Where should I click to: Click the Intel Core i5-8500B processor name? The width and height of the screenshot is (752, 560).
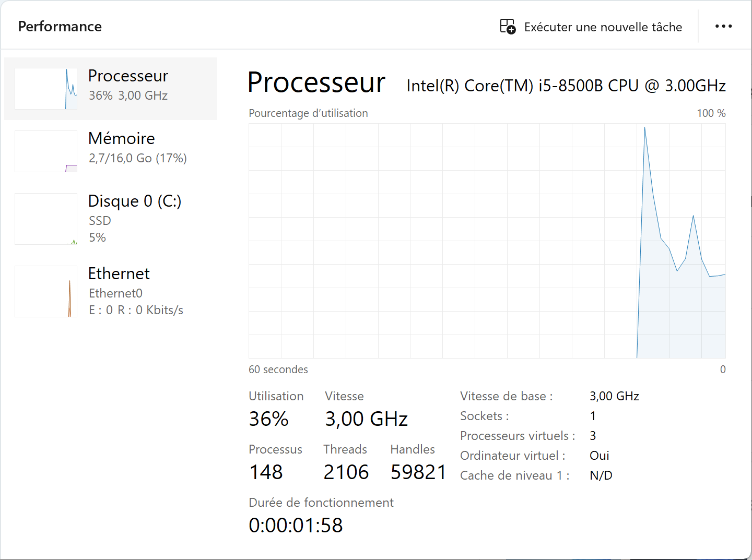pos(566,86)
